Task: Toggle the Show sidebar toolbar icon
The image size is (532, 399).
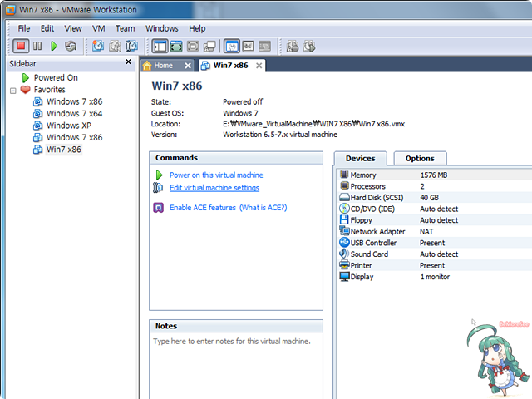Action: coord(160,47)
